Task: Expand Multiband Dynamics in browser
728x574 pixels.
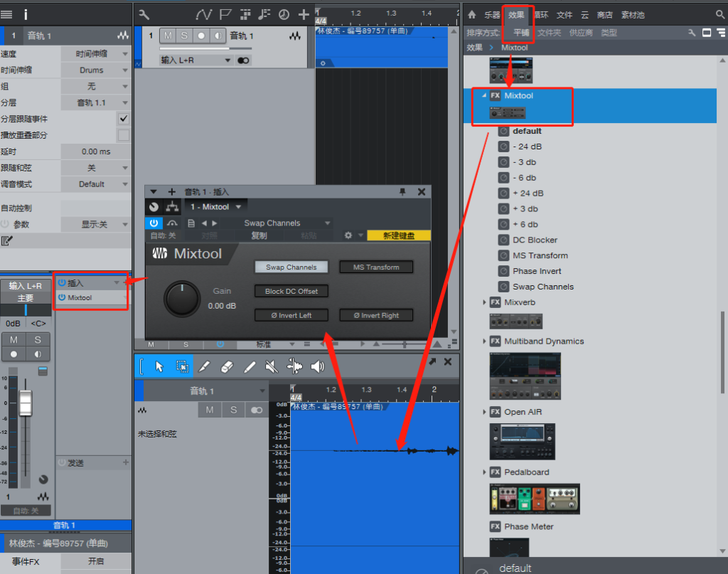Action: point(483,341)
